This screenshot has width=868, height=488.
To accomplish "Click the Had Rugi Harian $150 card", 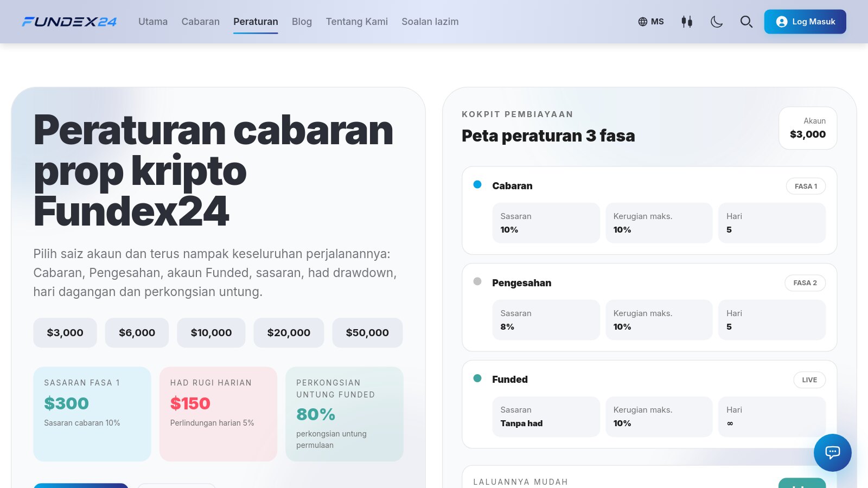I will (218, 414).
